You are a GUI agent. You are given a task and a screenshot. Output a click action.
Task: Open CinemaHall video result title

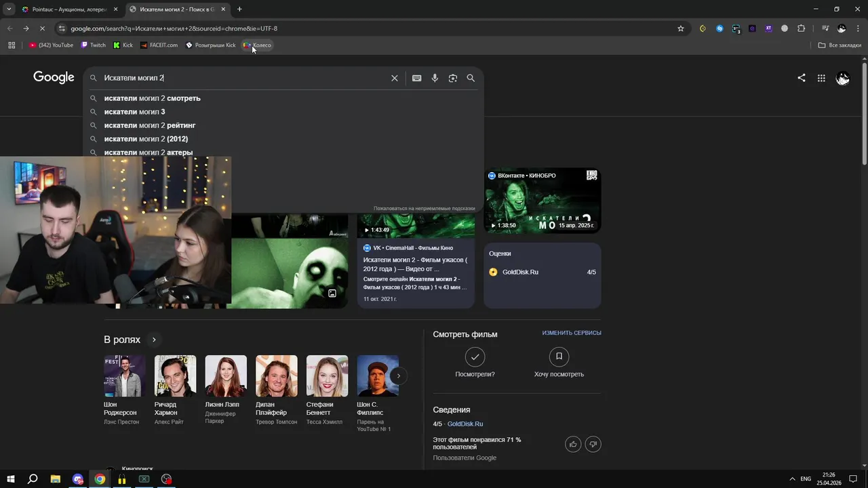[x=415, y=264]
